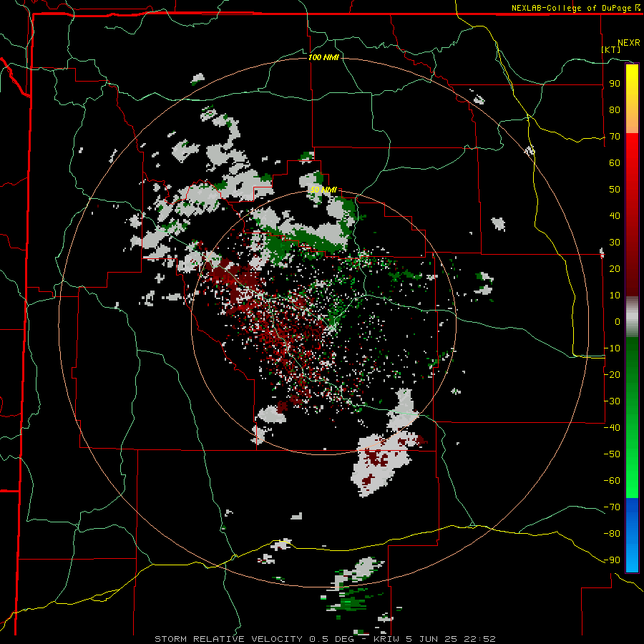Select the positive 70 scale value

615,137
